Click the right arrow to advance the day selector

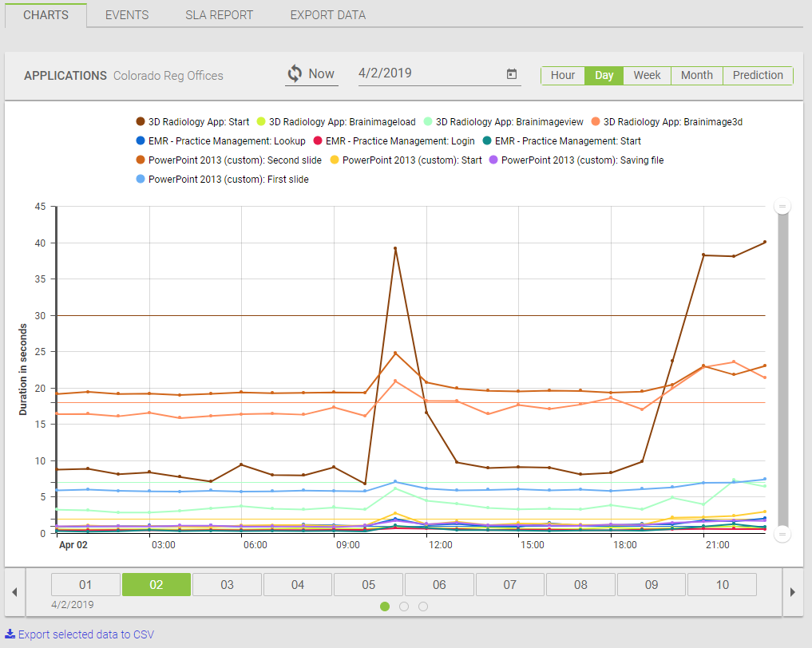(x=792, y=591)
